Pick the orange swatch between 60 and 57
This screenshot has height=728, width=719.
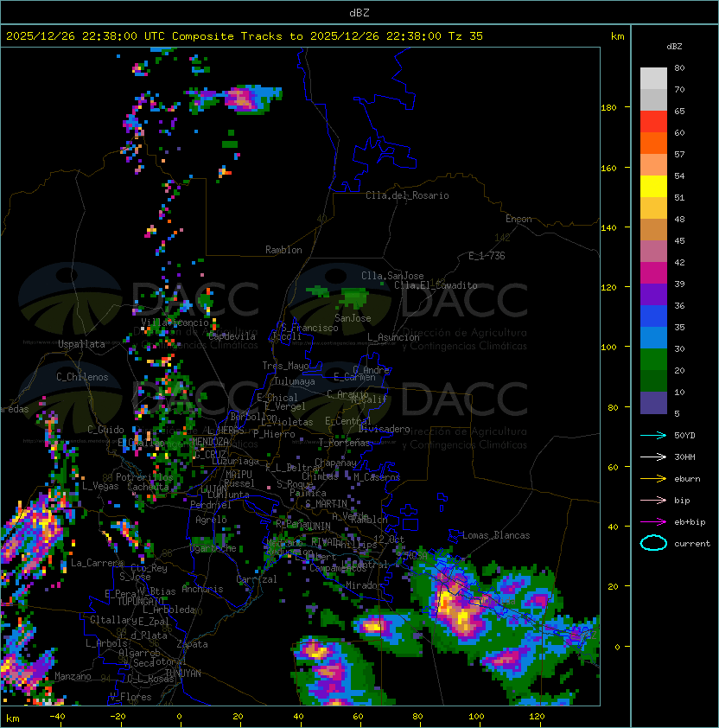tap(653, 143)
